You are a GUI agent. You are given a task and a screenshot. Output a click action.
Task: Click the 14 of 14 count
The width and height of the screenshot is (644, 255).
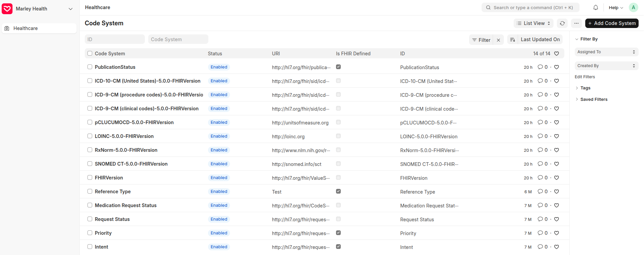tap(542, 54)
